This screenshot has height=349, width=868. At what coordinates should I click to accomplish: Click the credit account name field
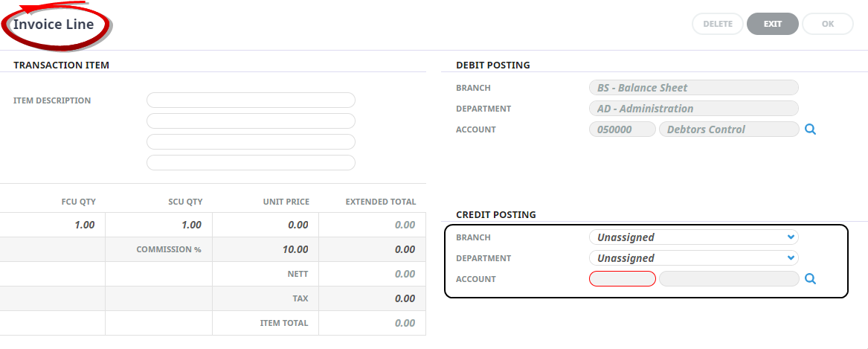pos(728,279)
